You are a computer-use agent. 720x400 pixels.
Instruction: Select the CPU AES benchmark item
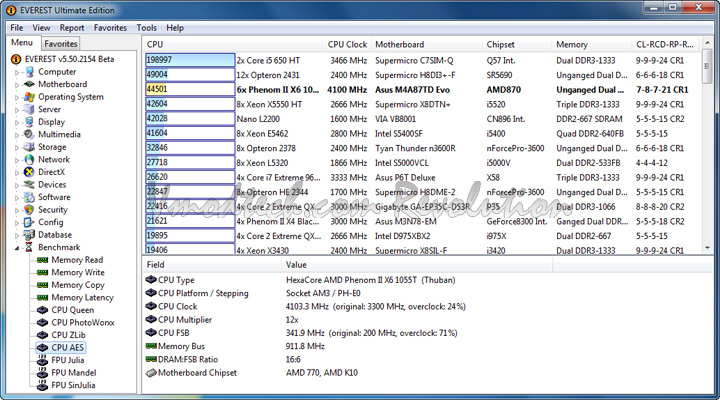(x=62, y=348)
